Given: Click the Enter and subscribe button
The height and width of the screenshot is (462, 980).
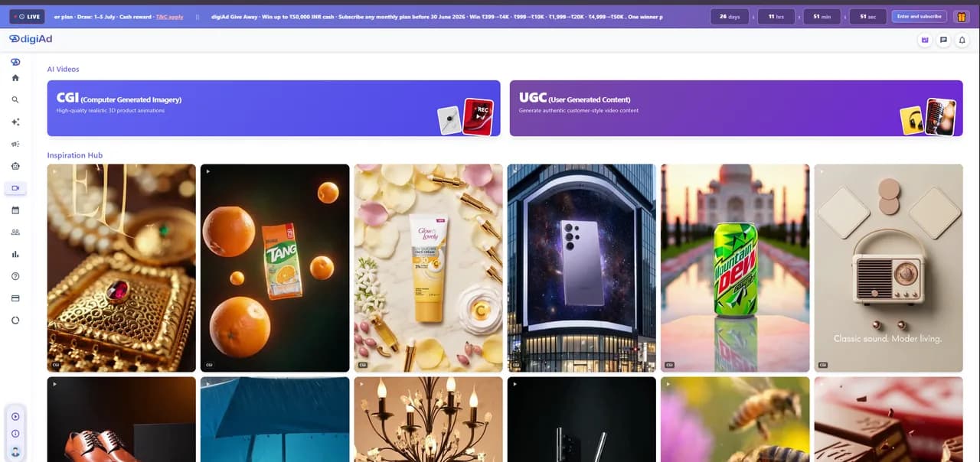Looking at the screenshot, I should coord(920,16).
